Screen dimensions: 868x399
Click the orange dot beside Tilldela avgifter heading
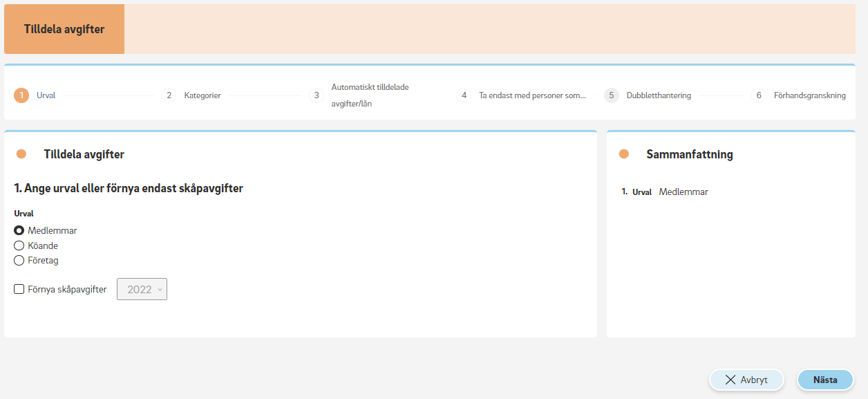(21, 154)
